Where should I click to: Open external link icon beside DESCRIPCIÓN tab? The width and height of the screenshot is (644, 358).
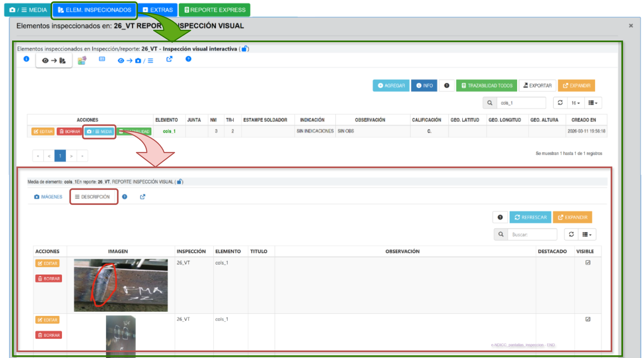(143, 197)
